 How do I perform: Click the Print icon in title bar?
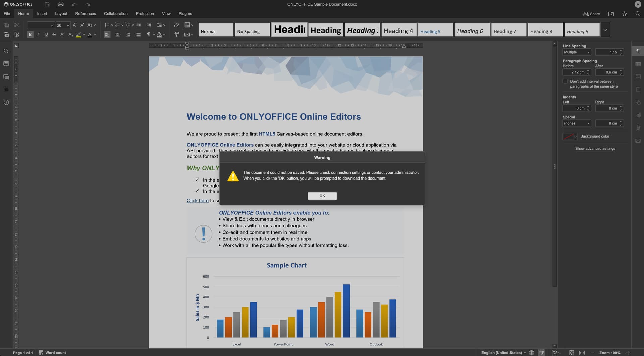(61, 4)
